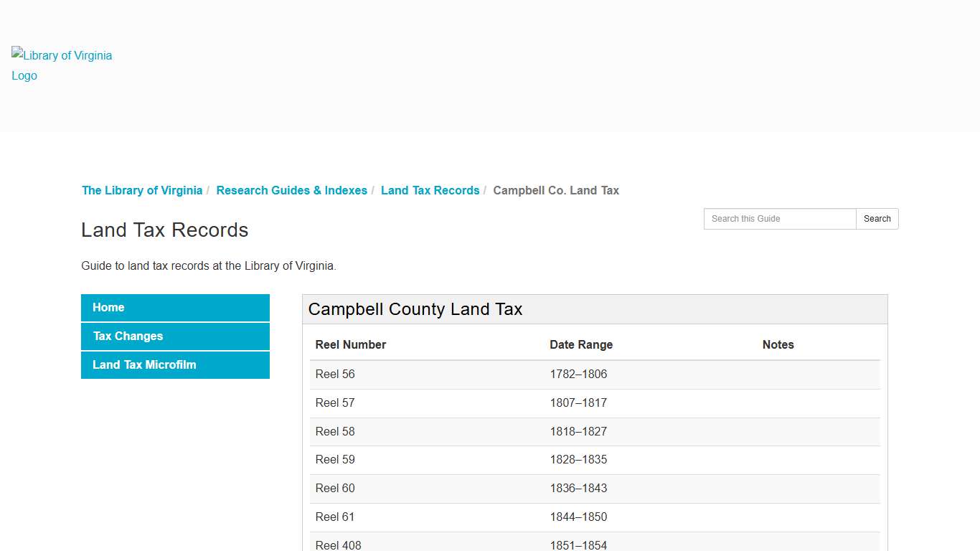Select the Campbell County Land Tax heading

415,309
